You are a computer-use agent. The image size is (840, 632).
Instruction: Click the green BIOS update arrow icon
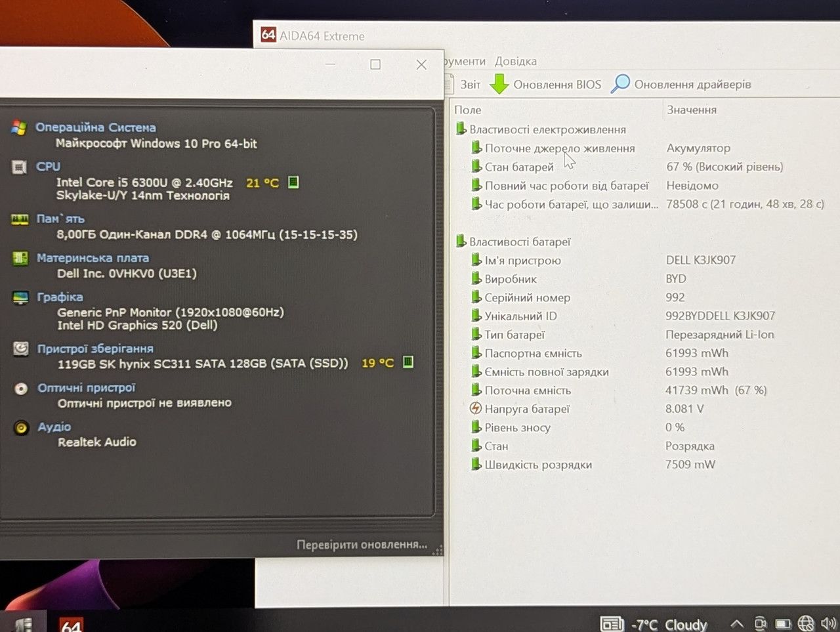pos(499,84)
